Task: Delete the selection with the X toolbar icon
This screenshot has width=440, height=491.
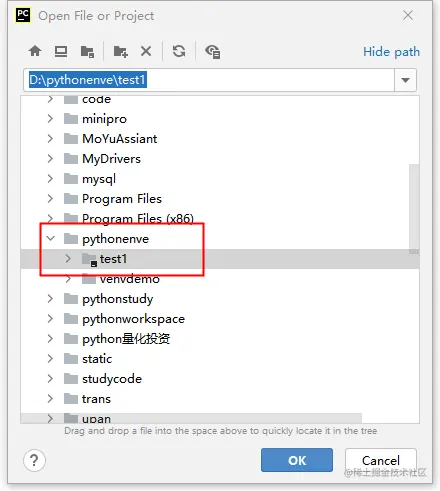Action: [x=146, y=51]
